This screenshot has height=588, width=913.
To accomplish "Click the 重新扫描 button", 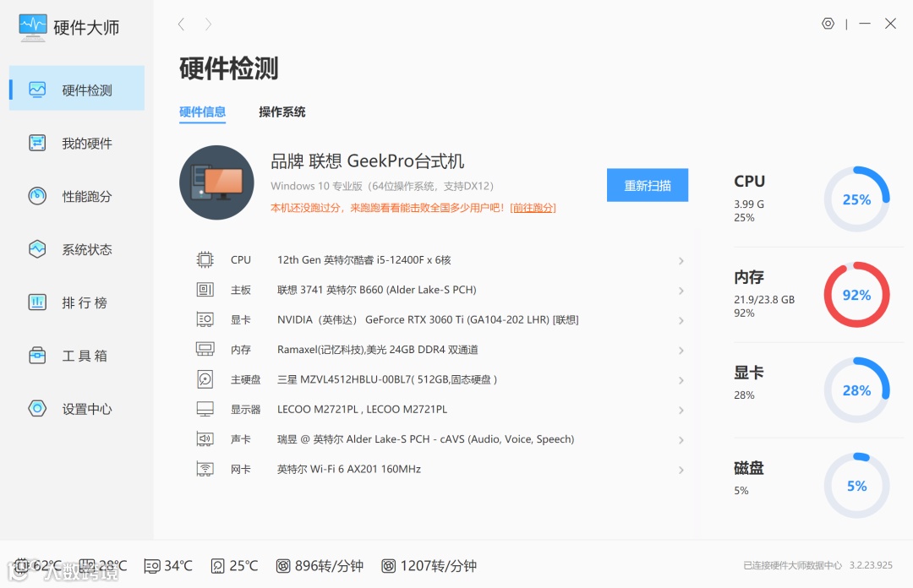I will (648, 185).
